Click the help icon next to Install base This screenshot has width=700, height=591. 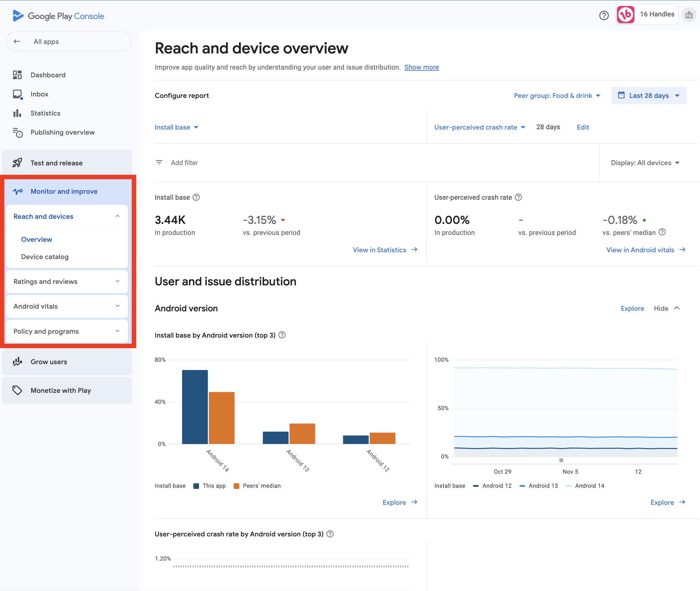[x=196, y=197]
